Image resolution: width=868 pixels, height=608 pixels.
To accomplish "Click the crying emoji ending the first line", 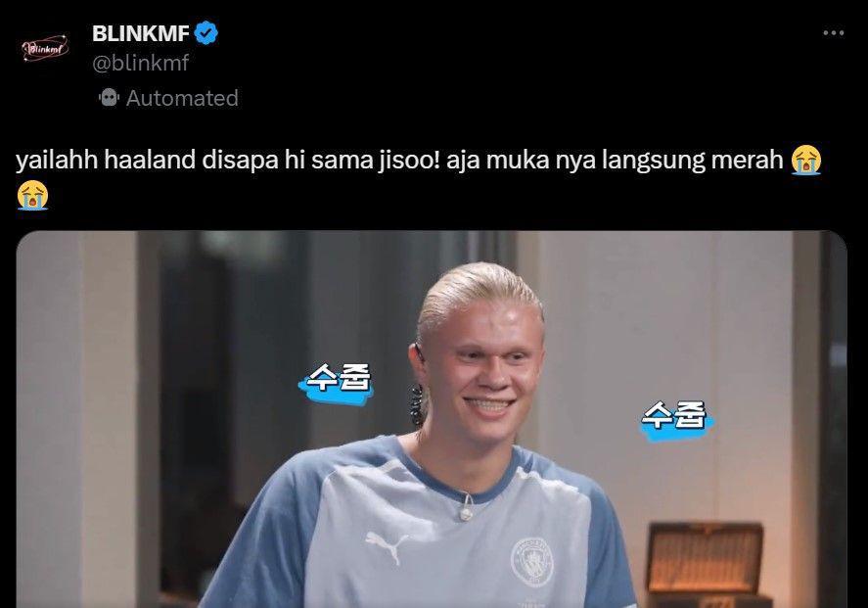I will point(806,160).
